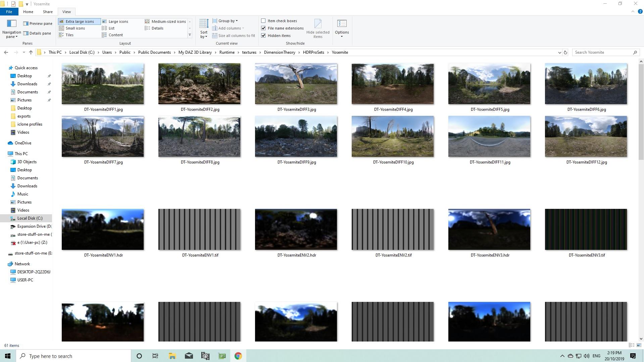Open Task View on the taskbar
The image size is (644, 362).
[x=155, y=356]
